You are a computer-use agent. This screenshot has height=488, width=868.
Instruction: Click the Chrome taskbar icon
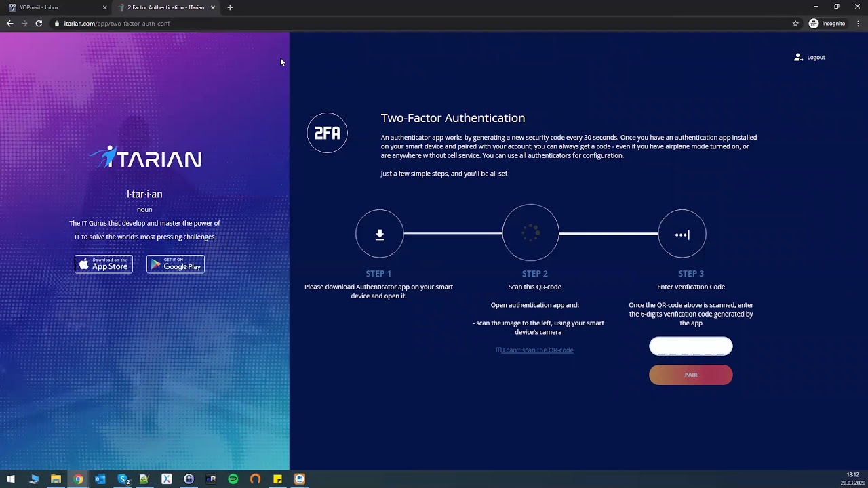tap(79, 479)
